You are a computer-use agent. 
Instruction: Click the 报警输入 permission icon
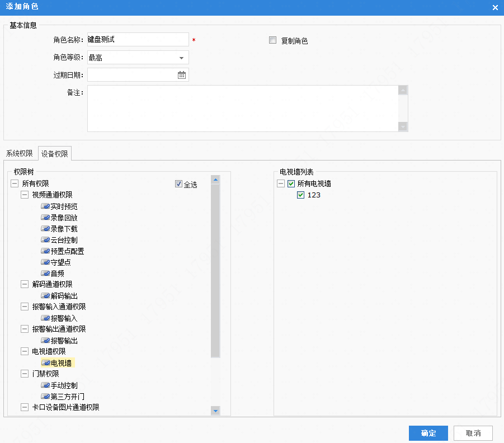[45, 318]
